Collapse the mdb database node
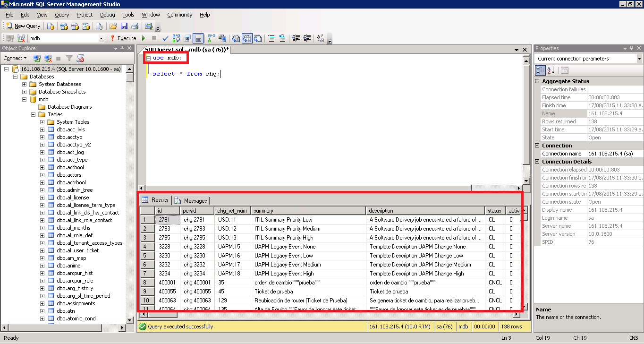The image size is (644, 344). point(25,99)
